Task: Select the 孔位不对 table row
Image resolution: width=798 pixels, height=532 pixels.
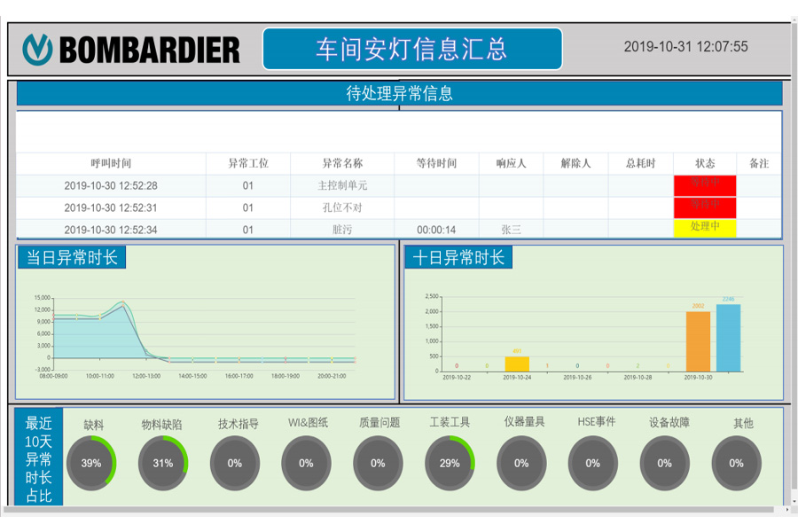Action: (341, 207)
